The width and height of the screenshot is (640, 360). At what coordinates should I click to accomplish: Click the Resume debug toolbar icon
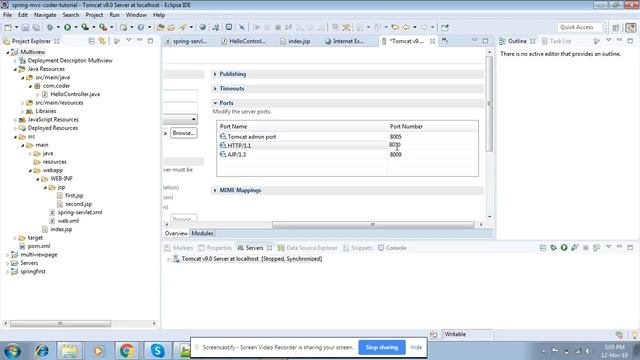(256, 27)
